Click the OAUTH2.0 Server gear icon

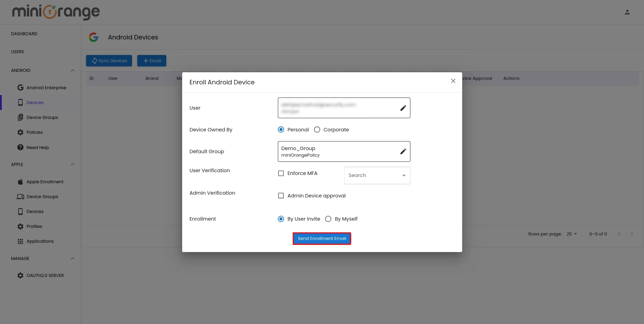click(20, 275)
